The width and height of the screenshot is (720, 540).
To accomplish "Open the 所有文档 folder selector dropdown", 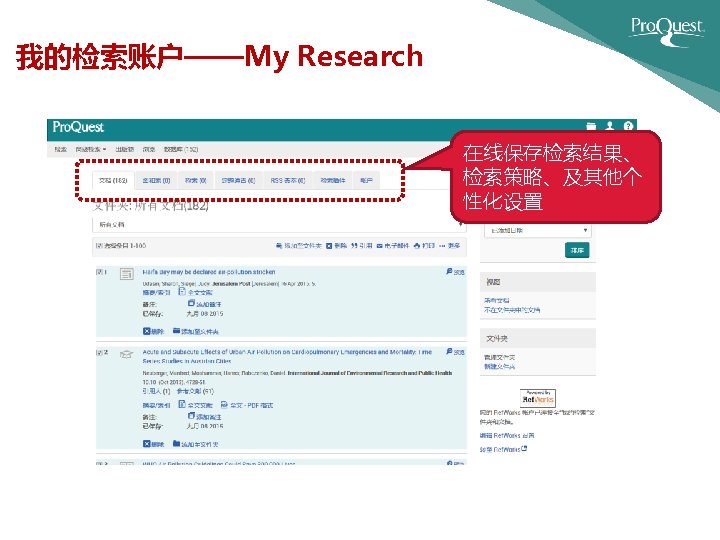I will pyautogui.click(x=279, y=225).
